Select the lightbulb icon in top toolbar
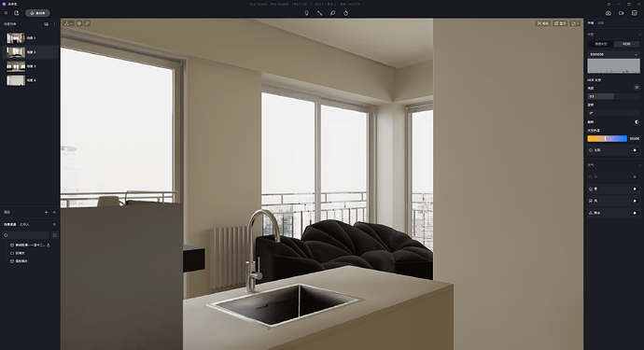Image resolution: width=644 pixels, height=350 pixels. tap(306, 13)
